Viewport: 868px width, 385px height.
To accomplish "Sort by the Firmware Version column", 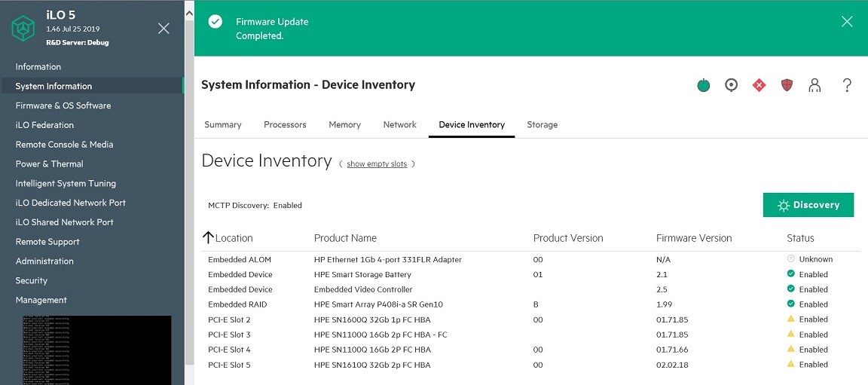I will click(694, 238).
